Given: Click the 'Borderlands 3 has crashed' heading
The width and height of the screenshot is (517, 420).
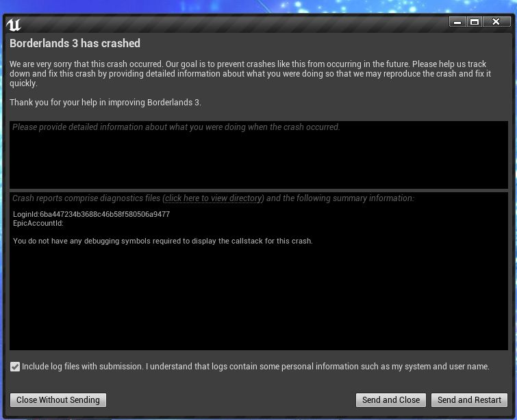Looking at the screenshot, I should coord(75,43).
